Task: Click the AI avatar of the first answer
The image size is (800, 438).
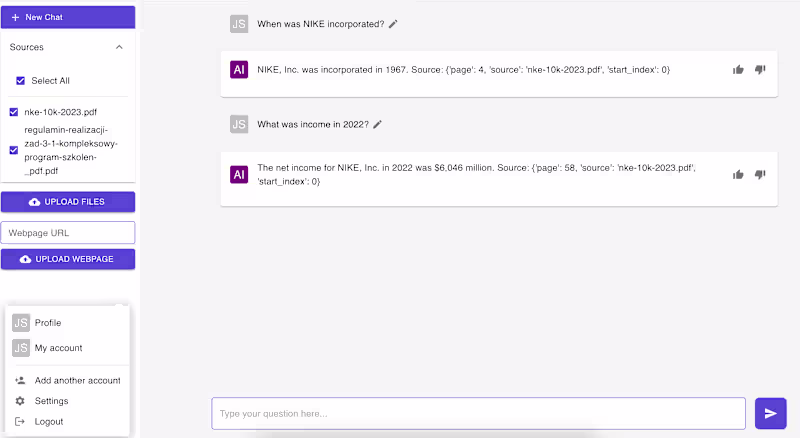Action: [x=239, y=70]
